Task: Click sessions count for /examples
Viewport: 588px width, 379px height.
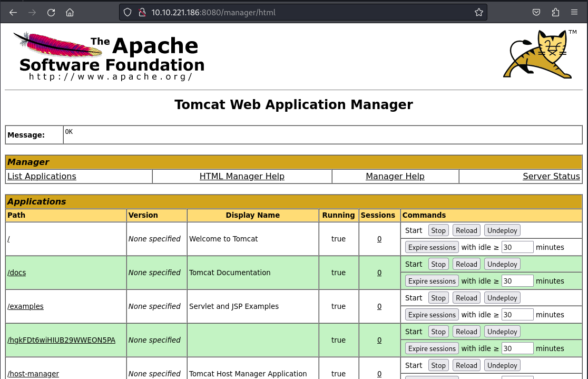Action: (379, 307)
